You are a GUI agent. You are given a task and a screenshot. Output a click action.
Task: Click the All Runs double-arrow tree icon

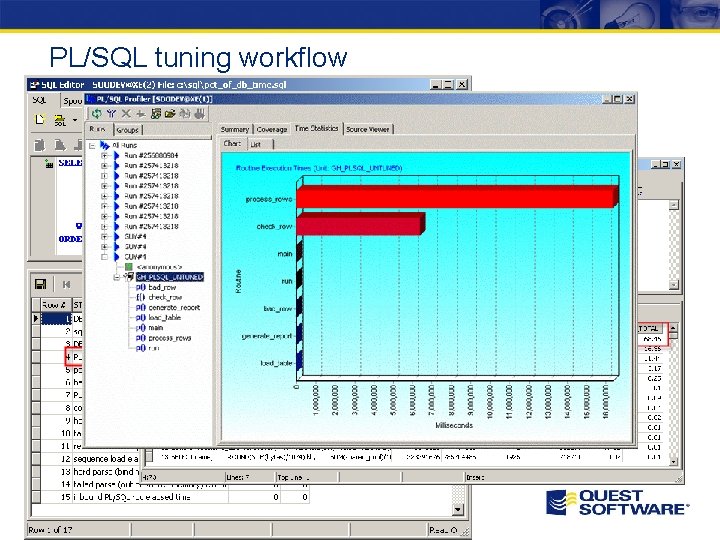(104, 145)
